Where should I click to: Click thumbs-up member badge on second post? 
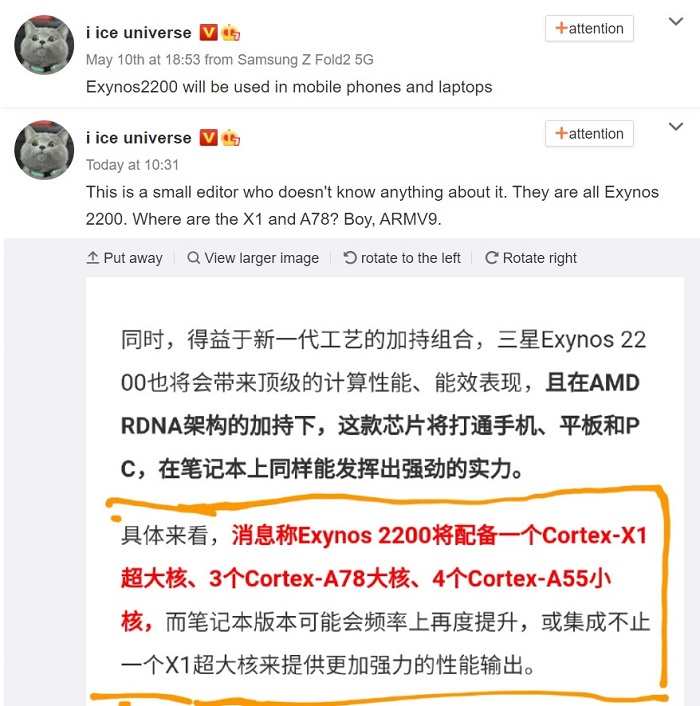pyautogui.click(x=230, y=138)
